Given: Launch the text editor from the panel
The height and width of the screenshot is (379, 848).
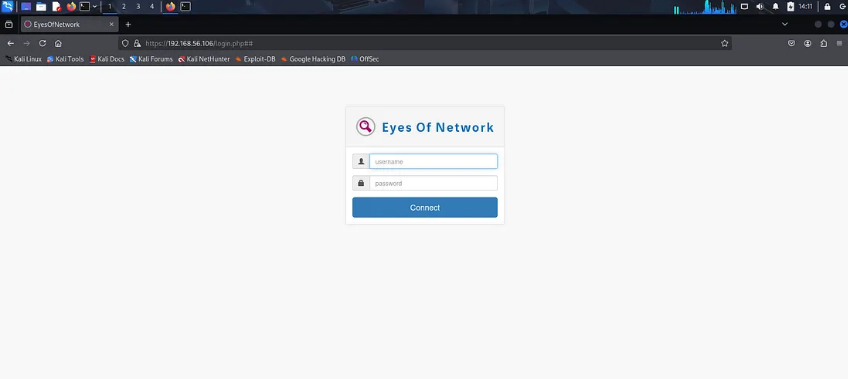Looking at the screenshot, I should point(56,6).
